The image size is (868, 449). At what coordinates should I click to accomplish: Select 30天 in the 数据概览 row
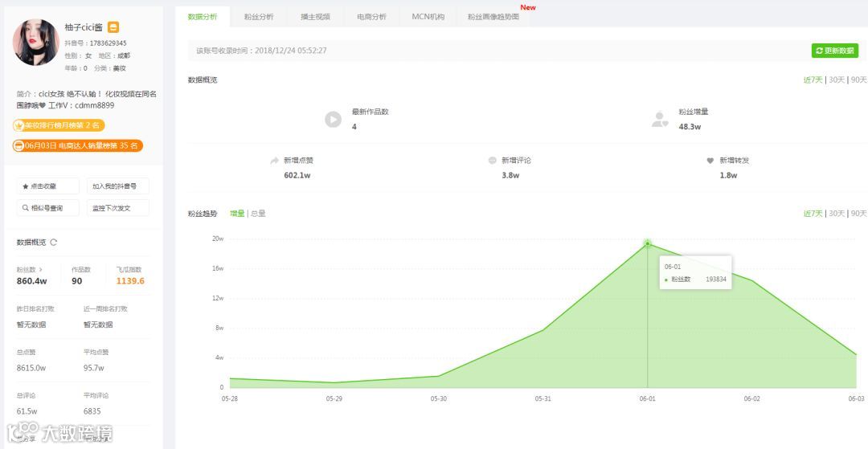[837, 80]
